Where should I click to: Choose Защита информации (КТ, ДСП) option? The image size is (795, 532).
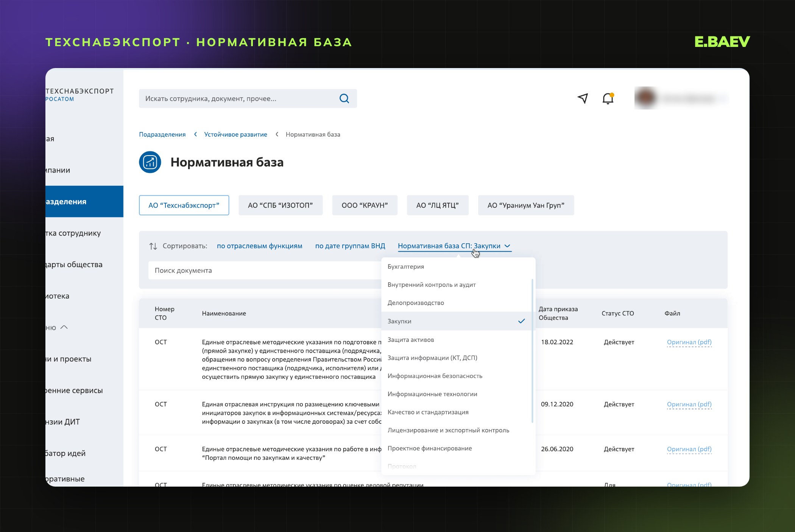457,358
